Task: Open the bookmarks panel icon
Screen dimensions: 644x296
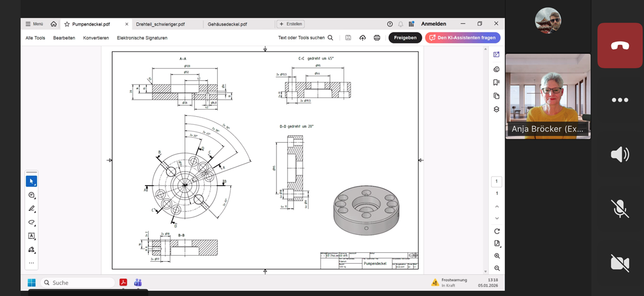Action: 496,82
